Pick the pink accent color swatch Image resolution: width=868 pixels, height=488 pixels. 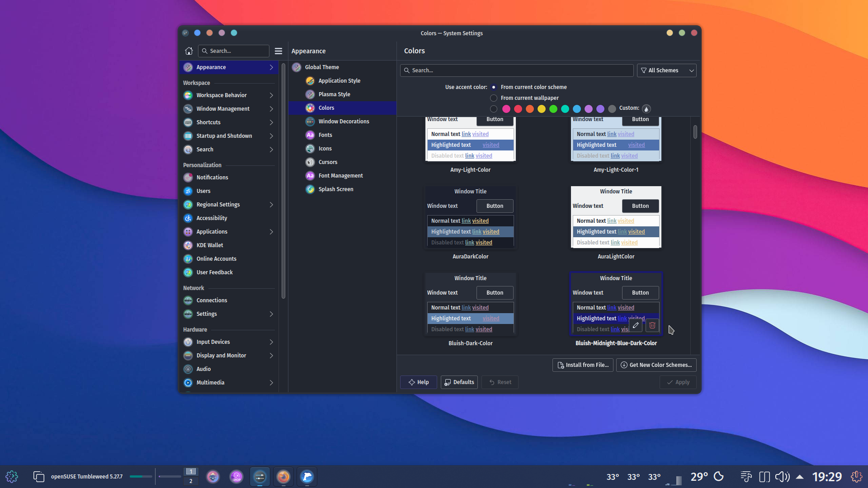click(506, 109)
